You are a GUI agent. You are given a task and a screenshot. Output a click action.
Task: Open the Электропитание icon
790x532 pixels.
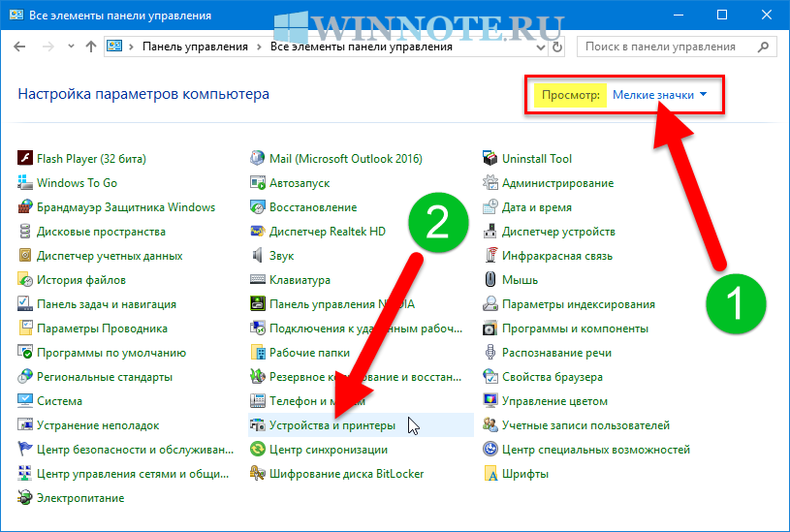click(x=25, y=498)
